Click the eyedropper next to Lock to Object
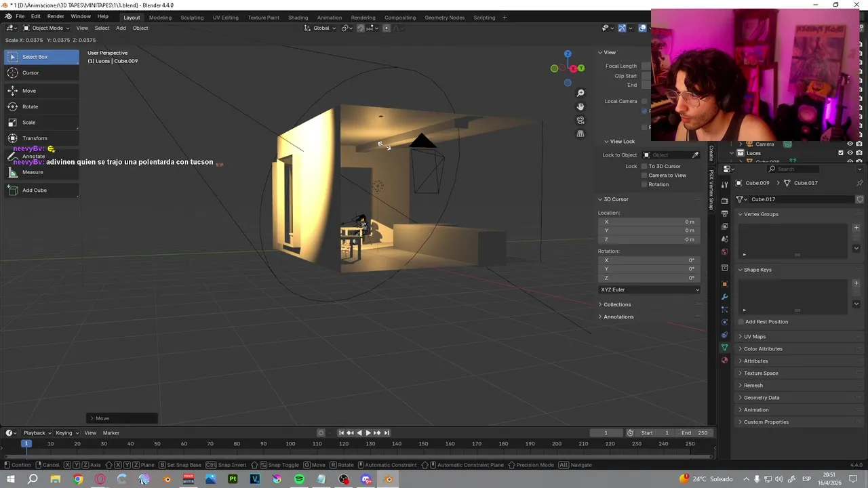The image size is (868, 488). coord(695,155)
